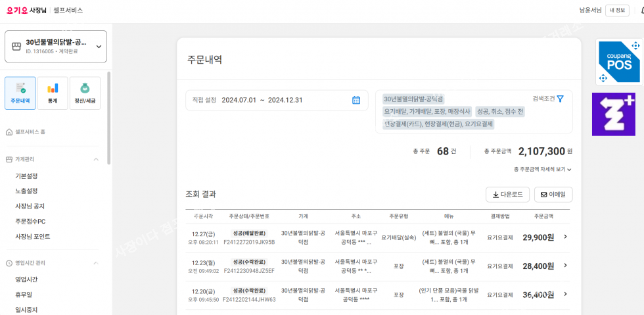Open 기본설정 in the sidebar
The width and height of the screenshot is (644, 315).
pyautogui.click(x=26, y=176)
